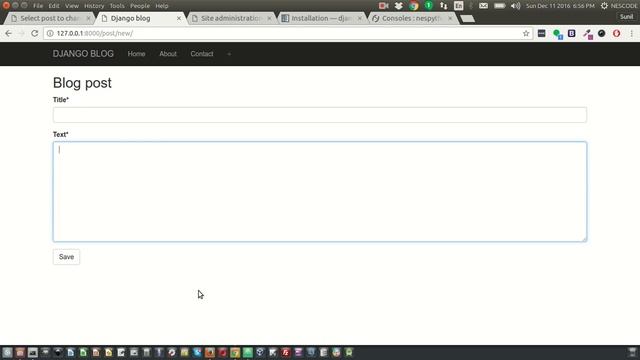Open the mail envelope indicator
Screen dimensions: 640x360
click(x=483, y=6)
